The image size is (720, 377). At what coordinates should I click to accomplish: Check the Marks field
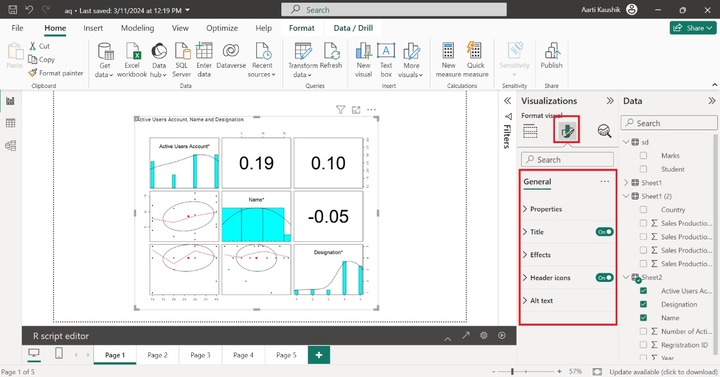643,156
